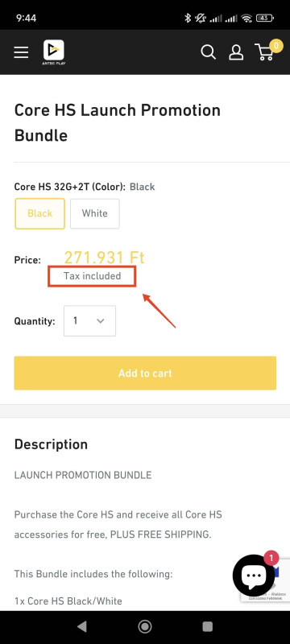The image size is (290, 644).
Task: Open the user account icon
Action: (236, 52)
